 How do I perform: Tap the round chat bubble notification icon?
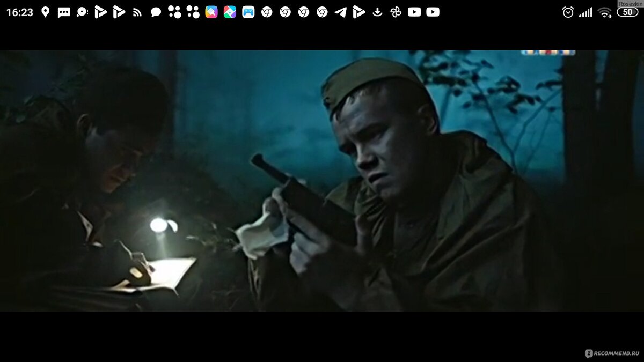pyautogui.click(x=156, y=12)
